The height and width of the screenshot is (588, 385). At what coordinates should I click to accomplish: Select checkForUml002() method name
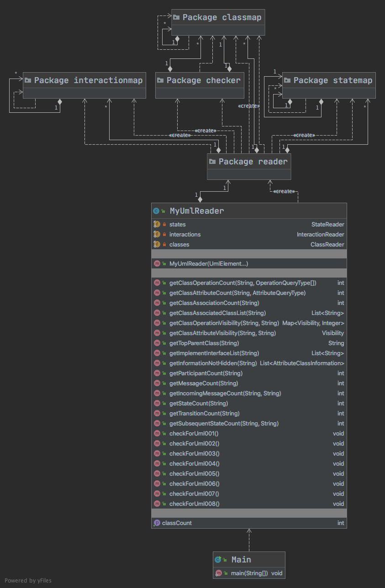195,443
